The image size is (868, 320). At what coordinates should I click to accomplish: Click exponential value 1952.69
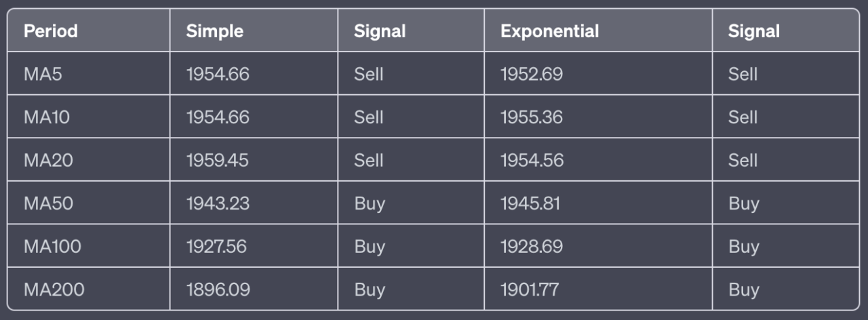[532, 74]
